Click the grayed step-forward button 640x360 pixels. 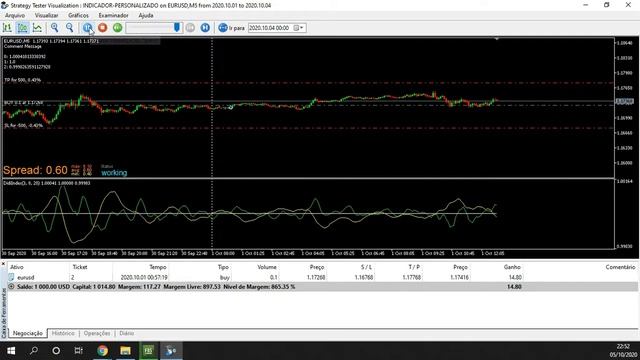click(x=190, y=28)
